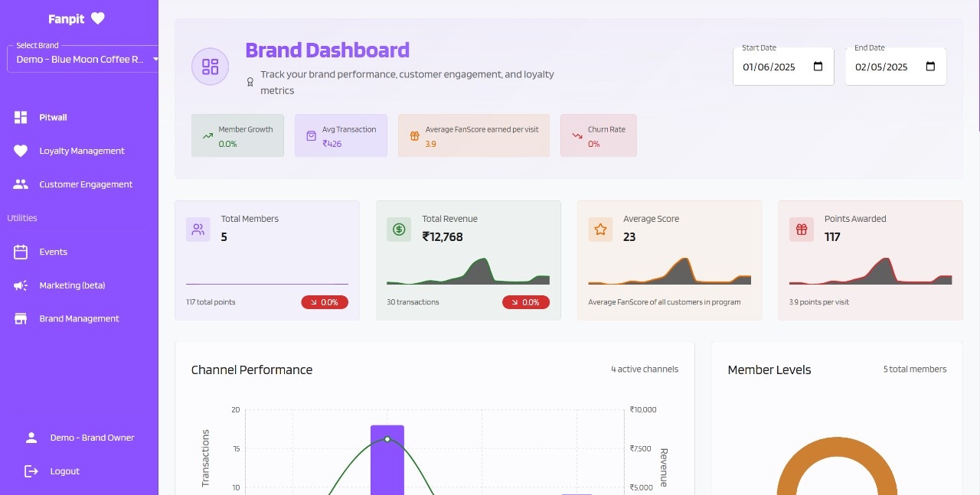Click the "30 transactions" text
This screenshot has height=495, width=980.
[413, 302]
